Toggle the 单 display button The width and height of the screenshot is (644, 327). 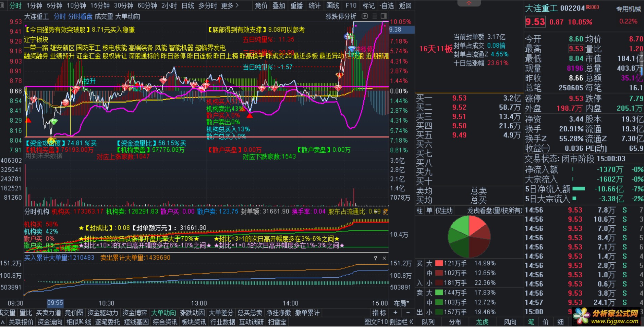pos(429,211)
